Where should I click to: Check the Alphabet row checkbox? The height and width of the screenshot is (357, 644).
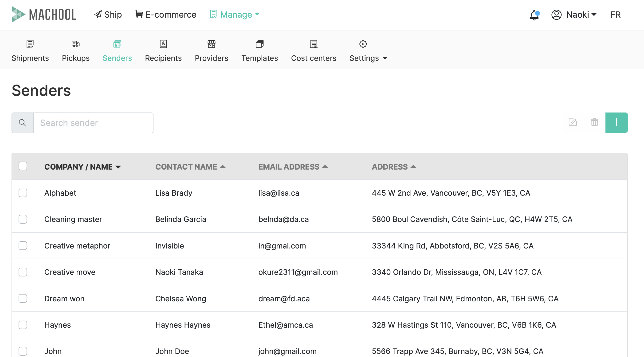pyautogui.click(x=23, y=193)
